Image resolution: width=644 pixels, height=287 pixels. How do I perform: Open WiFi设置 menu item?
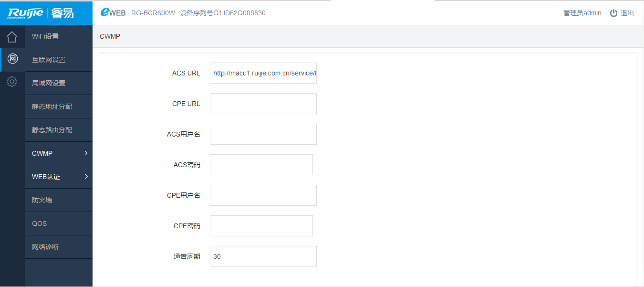point(59,36)
